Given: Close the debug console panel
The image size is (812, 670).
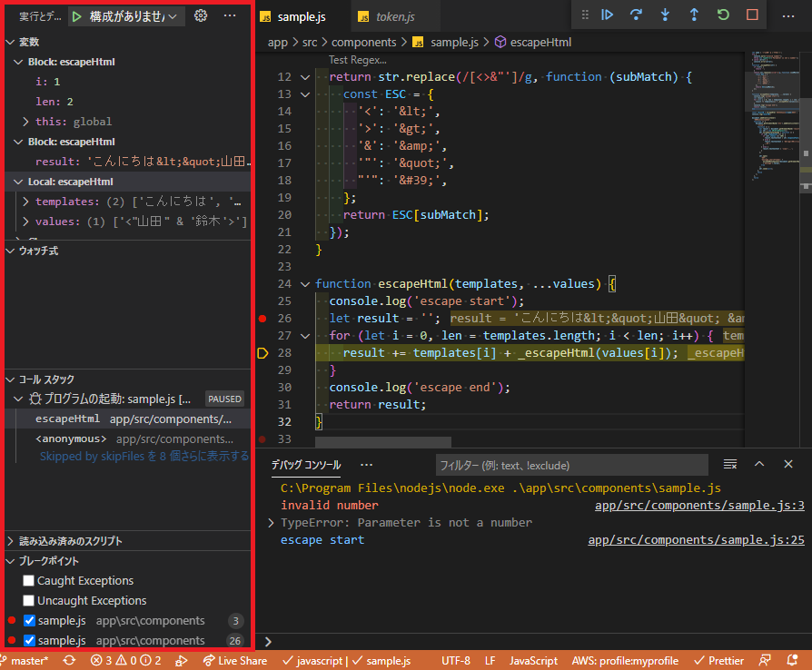Looking at the screenshot, I should click(788, 465).
